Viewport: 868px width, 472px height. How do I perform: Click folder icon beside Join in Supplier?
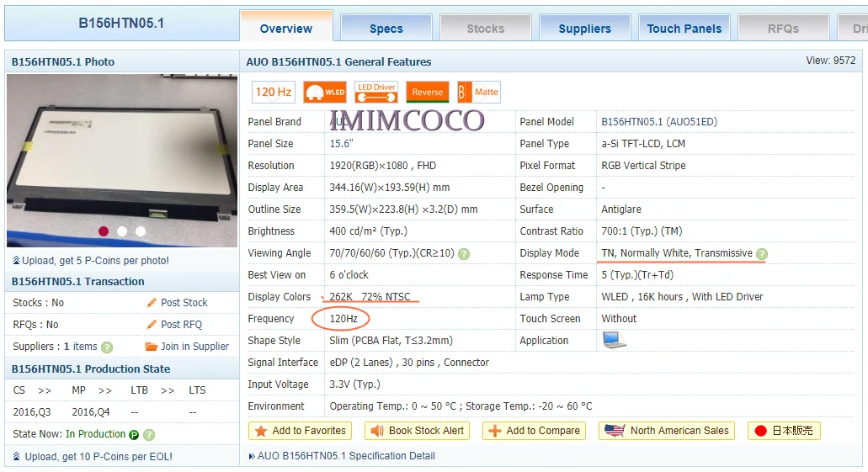[x=152, y=347]
